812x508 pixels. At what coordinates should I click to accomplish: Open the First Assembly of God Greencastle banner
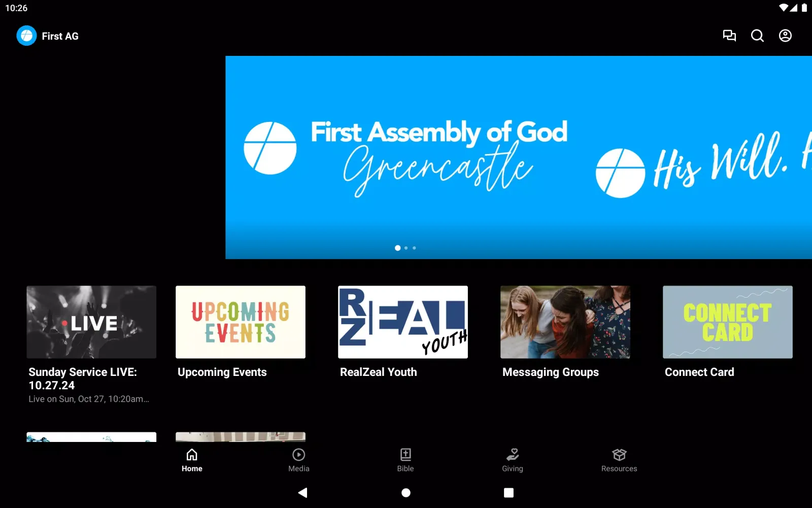[x=405, y=157]
